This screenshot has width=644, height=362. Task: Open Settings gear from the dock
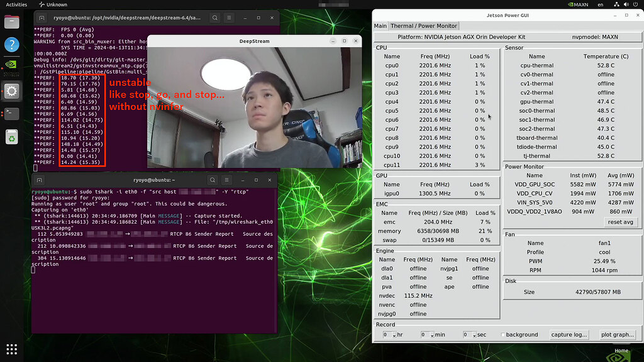click(11, 91)
